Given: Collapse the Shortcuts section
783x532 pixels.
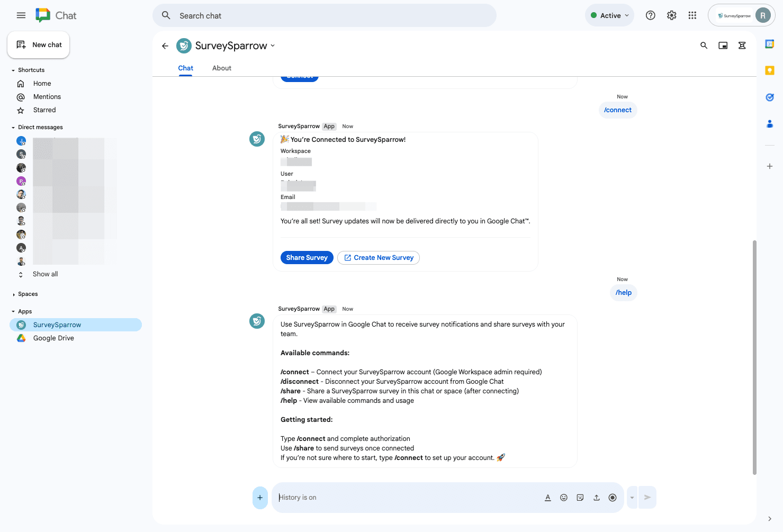Looking at the screenshot, I should point(13,70).
